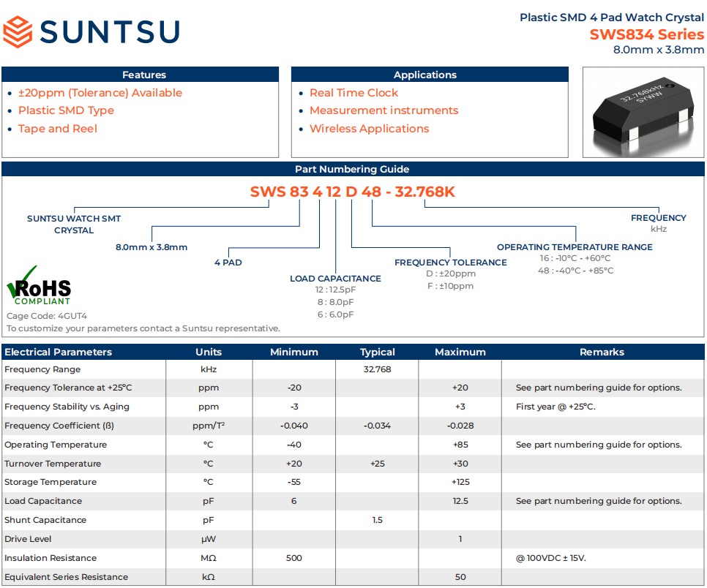Select the '16 : -10°C - +60°C' temperature option

coord(575,258)
